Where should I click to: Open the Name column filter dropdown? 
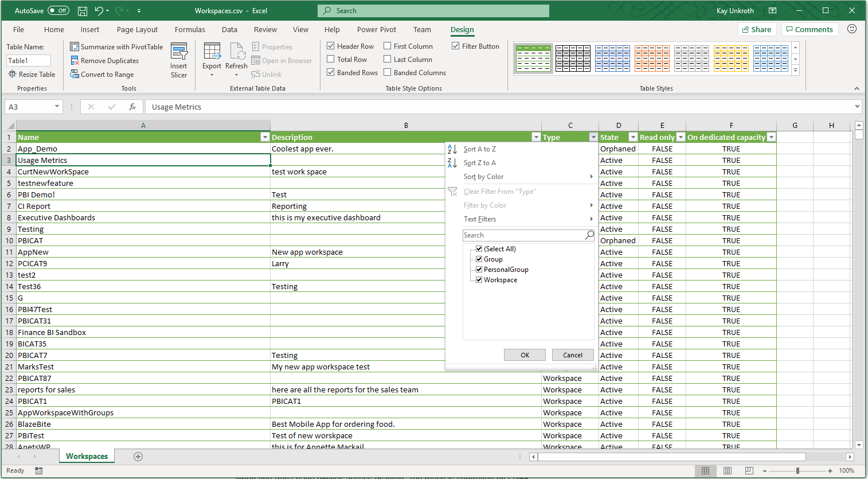click(x=264, y=137)
